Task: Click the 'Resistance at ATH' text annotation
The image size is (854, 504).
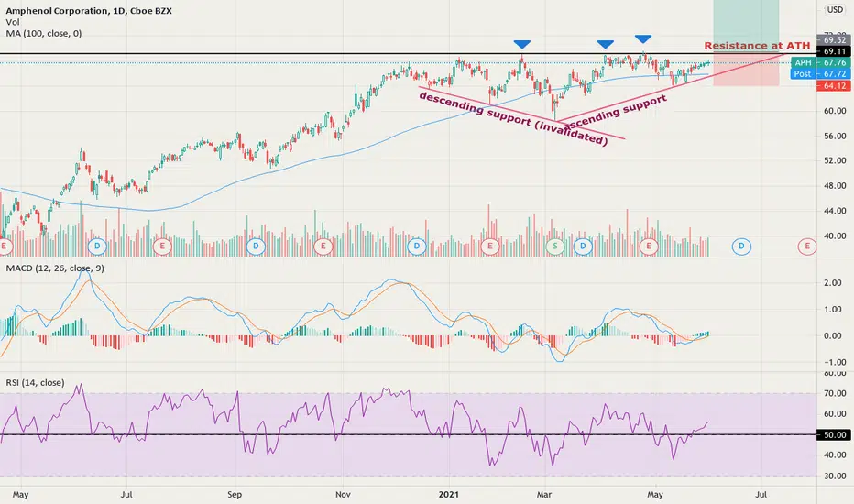Action: tap(757, 46)
